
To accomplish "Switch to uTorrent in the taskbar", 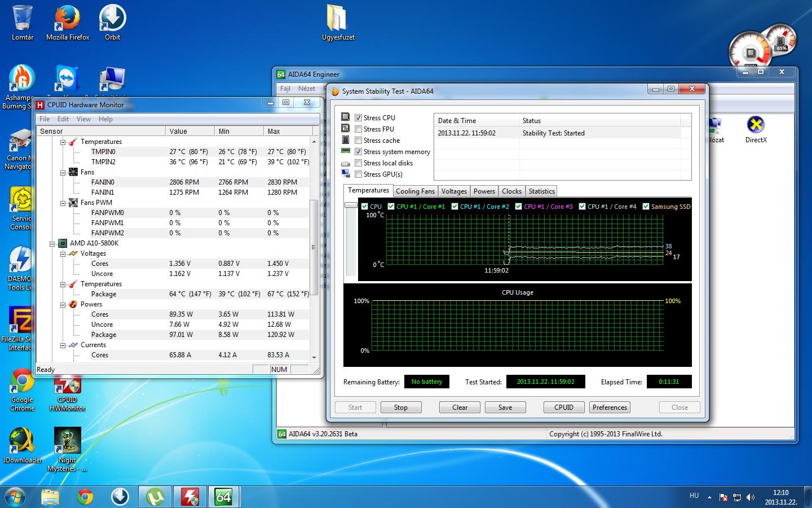I will click(x=155, y=497).
